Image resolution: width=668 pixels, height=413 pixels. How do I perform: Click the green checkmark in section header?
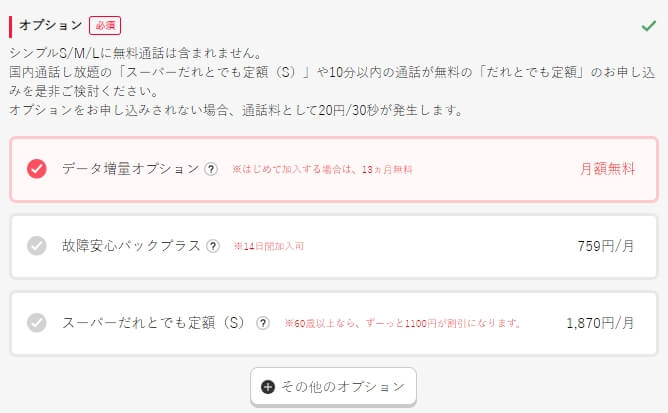point(648,26)
